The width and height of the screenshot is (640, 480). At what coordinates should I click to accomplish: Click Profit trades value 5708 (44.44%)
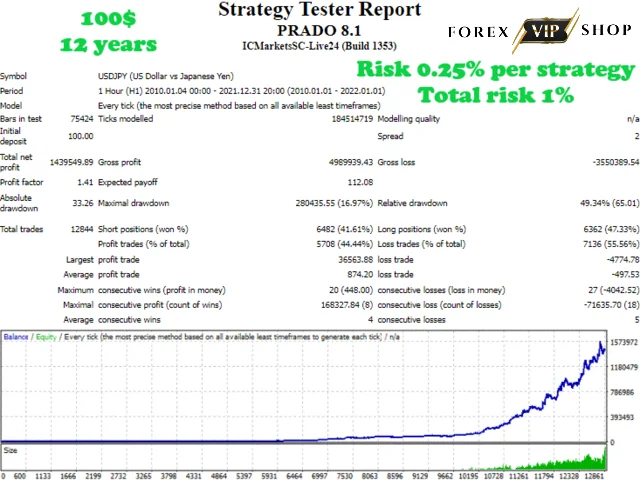click(x=344, y=244)
